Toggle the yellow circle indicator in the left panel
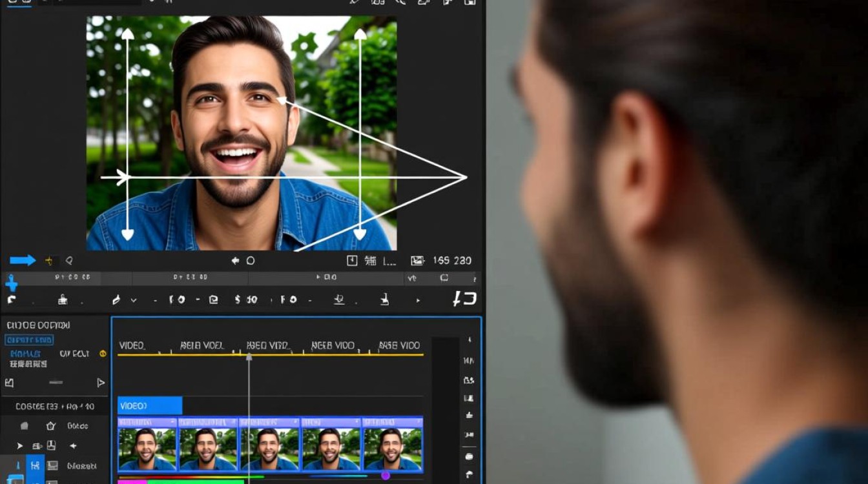Image resolution: width=868 pixels, height=484 pixels. [x=102, y=354]
